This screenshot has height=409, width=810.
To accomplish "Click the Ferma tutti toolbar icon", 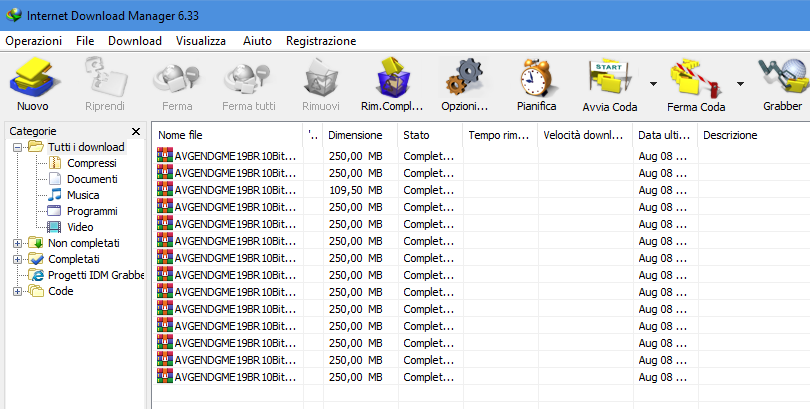I will click(248, 78).
